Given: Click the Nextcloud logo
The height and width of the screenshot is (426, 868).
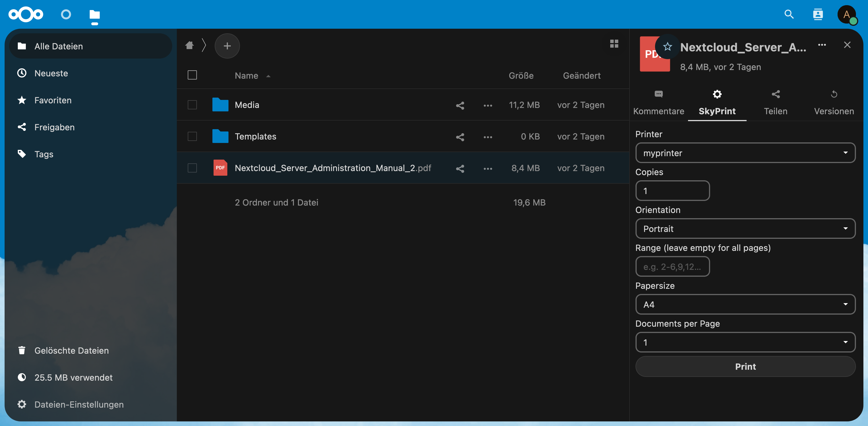Looking at the screenshot, I should 26,14.
